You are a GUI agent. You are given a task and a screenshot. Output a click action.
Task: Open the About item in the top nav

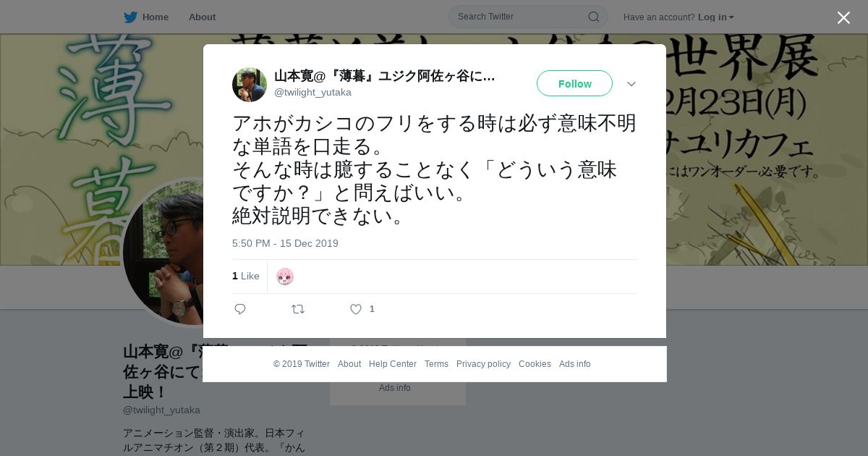pos(202,17)
